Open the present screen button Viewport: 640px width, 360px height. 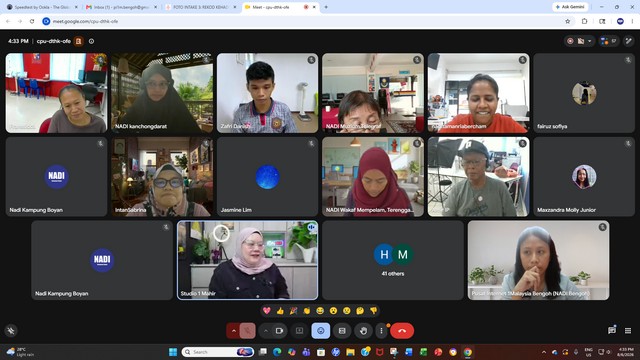tap(299, 331)
